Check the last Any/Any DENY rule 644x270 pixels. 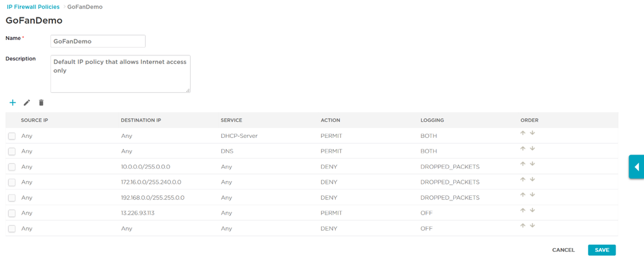coord(12,229)
